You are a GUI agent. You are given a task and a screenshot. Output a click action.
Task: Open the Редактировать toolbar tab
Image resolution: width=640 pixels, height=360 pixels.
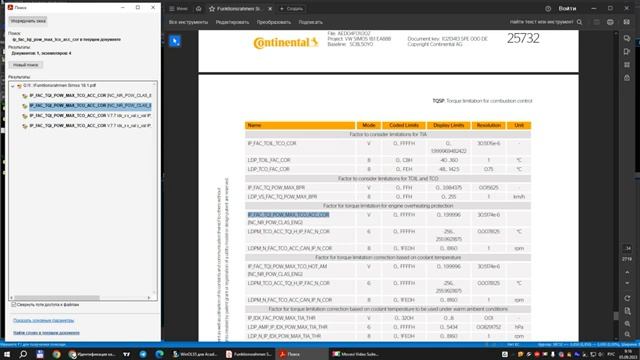232,22
